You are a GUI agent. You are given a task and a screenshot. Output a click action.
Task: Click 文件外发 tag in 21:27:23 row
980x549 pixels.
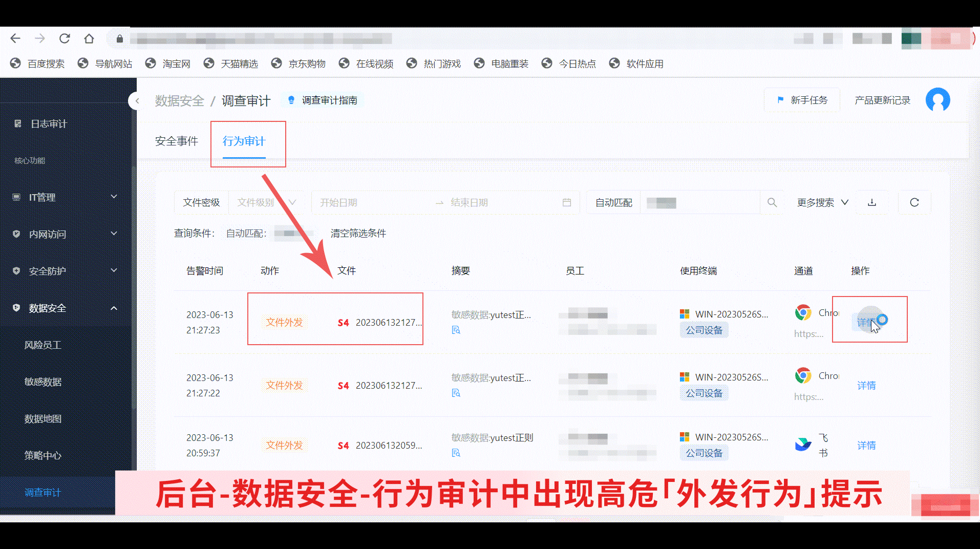(284, 322)
